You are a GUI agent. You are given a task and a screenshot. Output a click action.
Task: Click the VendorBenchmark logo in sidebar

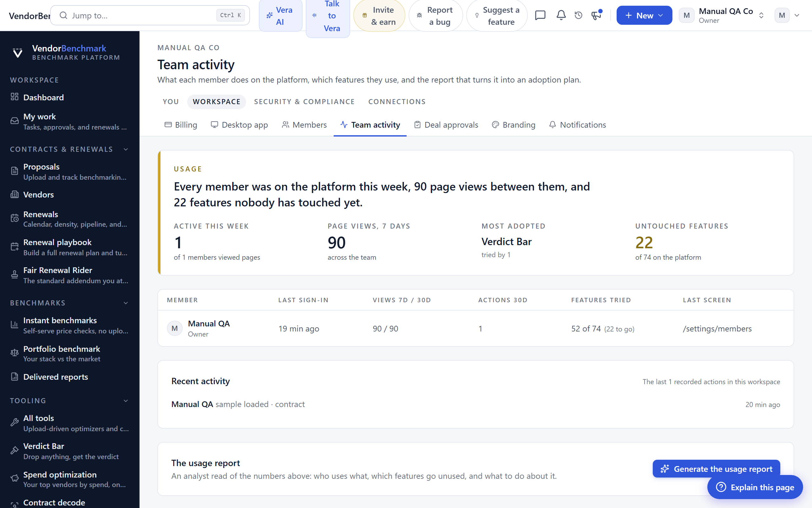tap(17, 53)
